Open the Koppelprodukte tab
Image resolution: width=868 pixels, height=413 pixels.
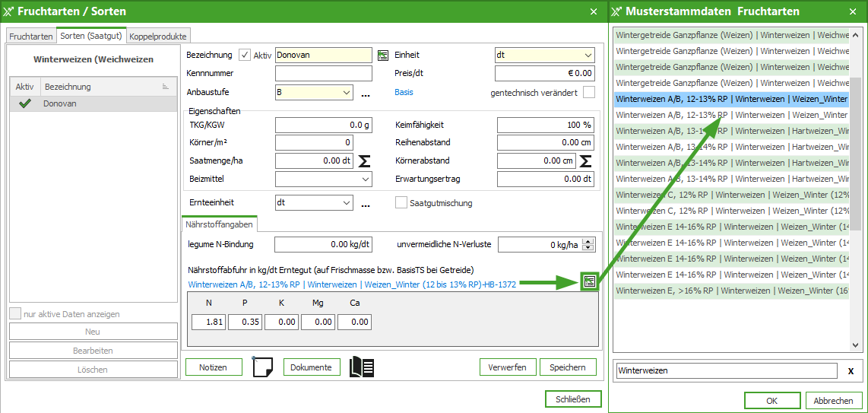coord(157,37)
